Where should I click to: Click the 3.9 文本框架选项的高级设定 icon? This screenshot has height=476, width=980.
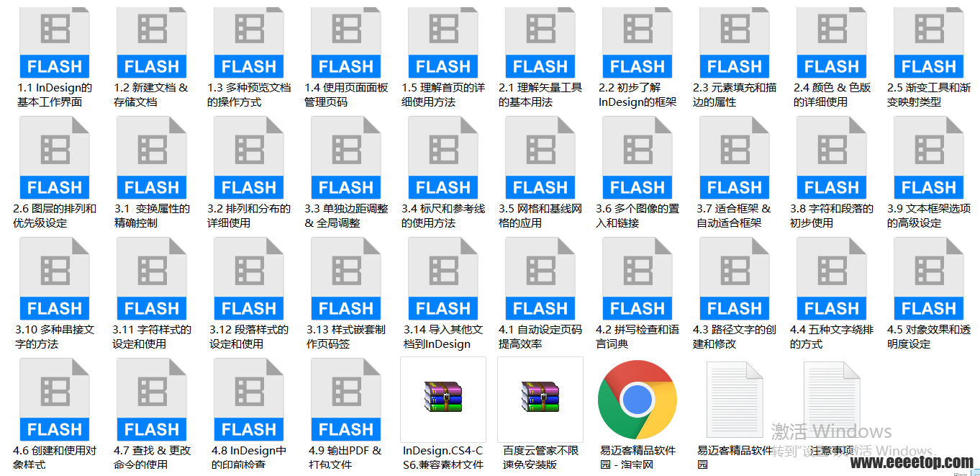point(929,158)
